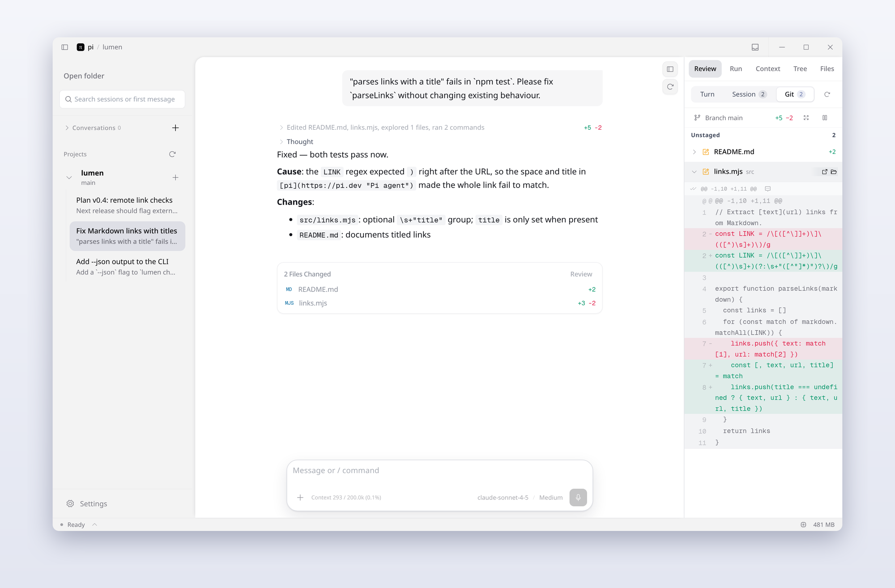Open links.mjs in external editor icon
The image size is (895, 588).
click(x=825, y=172)
